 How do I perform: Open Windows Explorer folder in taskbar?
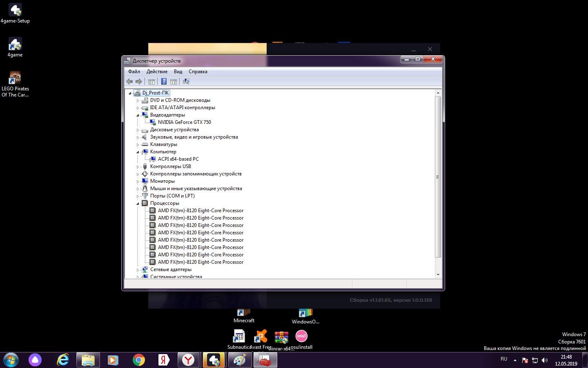pos(88,360)
